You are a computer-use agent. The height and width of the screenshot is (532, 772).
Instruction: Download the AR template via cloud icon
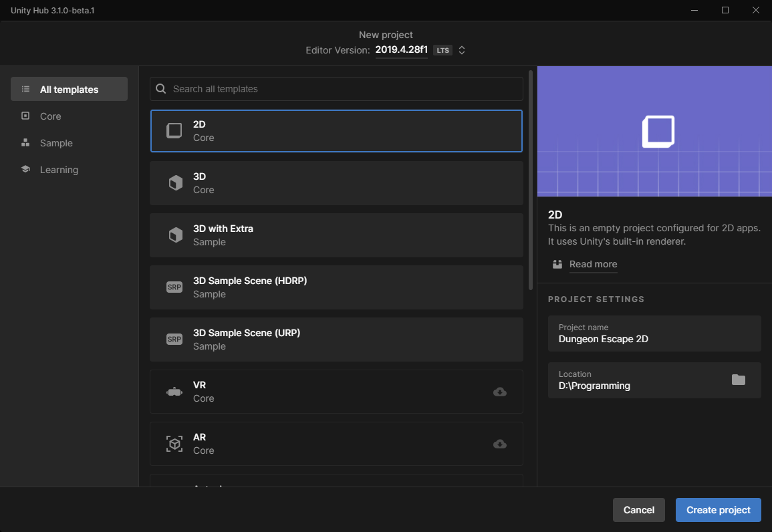click(x=500, y=444)
